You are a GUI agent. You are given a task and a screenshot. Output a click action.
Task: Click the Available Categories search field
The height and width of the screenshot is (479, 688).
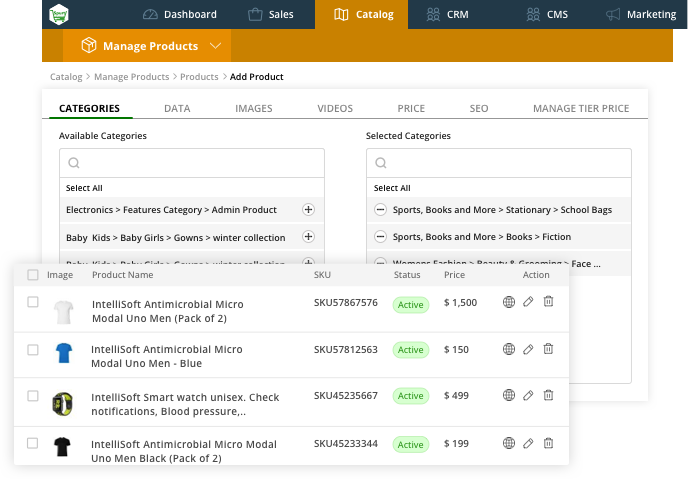192,163
